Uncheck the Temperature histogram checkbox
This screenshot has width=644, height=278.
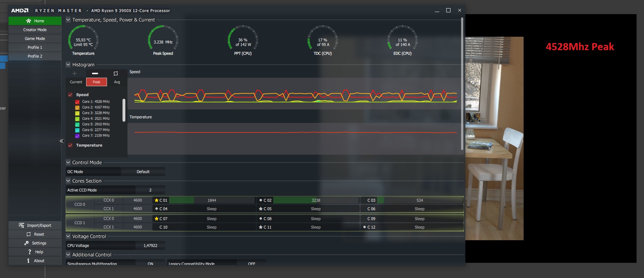(70, 145)
